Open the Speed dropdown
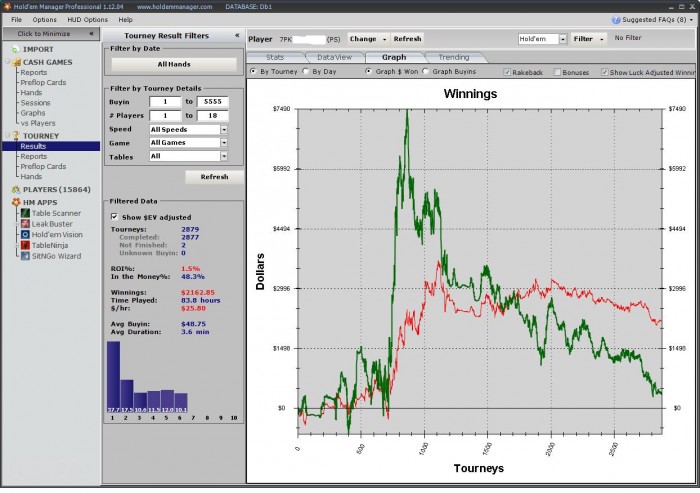This screenshot has height=493, width=700. pyautogui.click(x=224, y=130)
